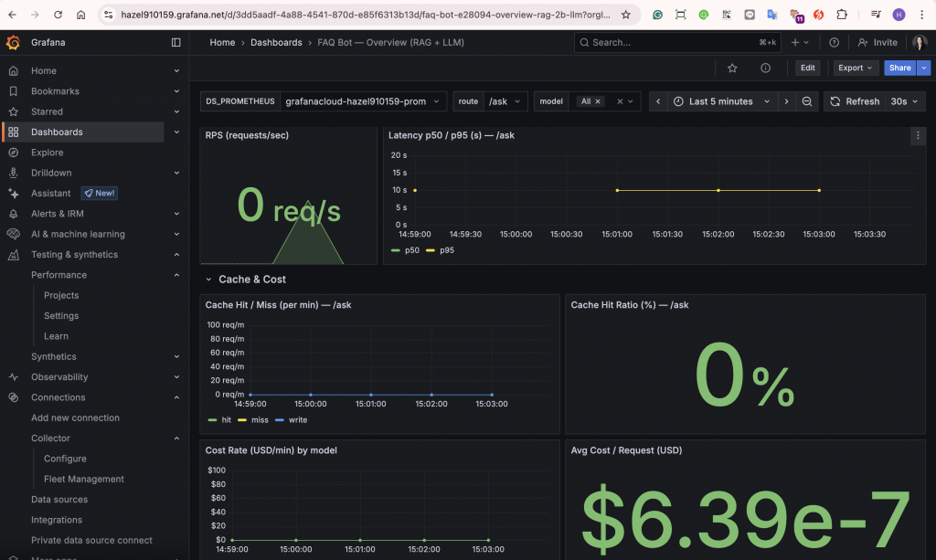The image size is (936, 560).
Task: Open Settings under Performance
Action: (x=61, y=315)
